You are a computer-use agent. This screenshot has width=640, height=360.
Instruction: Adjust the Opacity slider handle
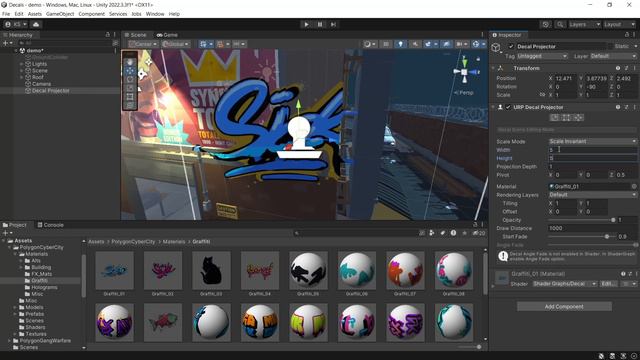[613, 220]
